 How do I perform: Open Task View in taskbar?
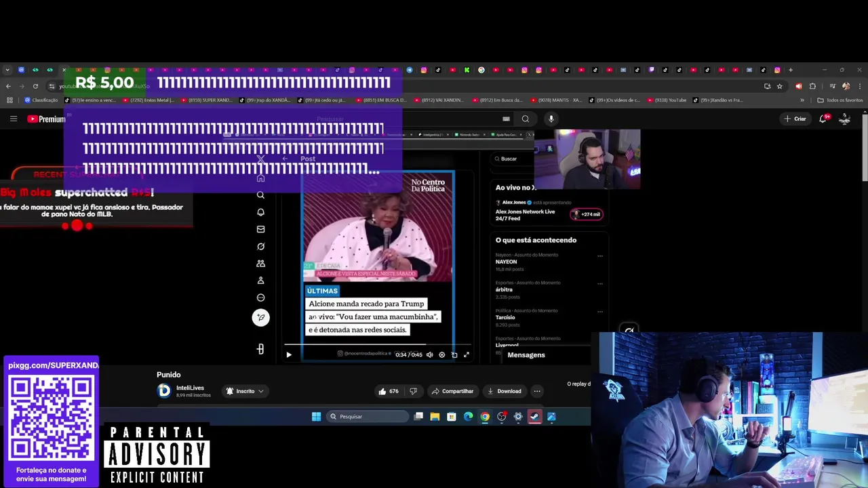coord(418,416)
